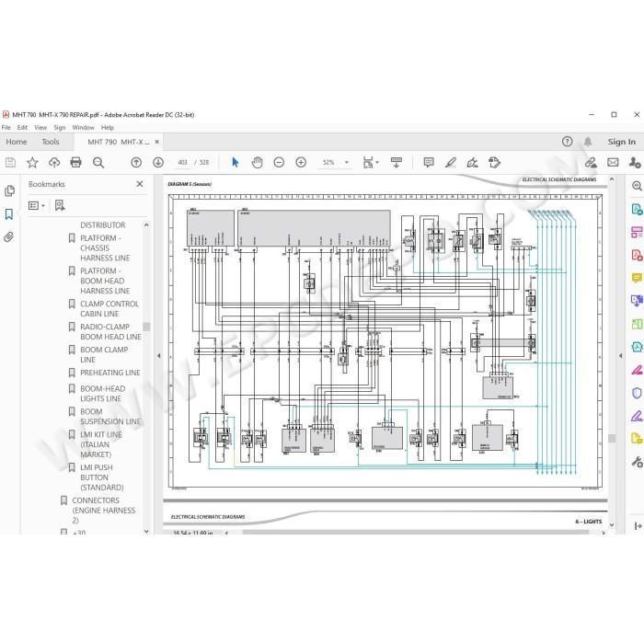644x644 pixels.
Task: Zoom in with the plus button
Action: point(301,162)
